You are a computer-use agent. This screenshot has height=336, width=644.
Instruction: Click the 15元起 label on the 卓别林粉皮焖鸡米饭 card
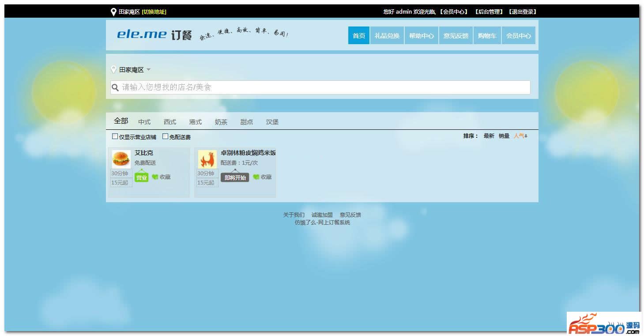pyautogui.click(x=206, y=183)
